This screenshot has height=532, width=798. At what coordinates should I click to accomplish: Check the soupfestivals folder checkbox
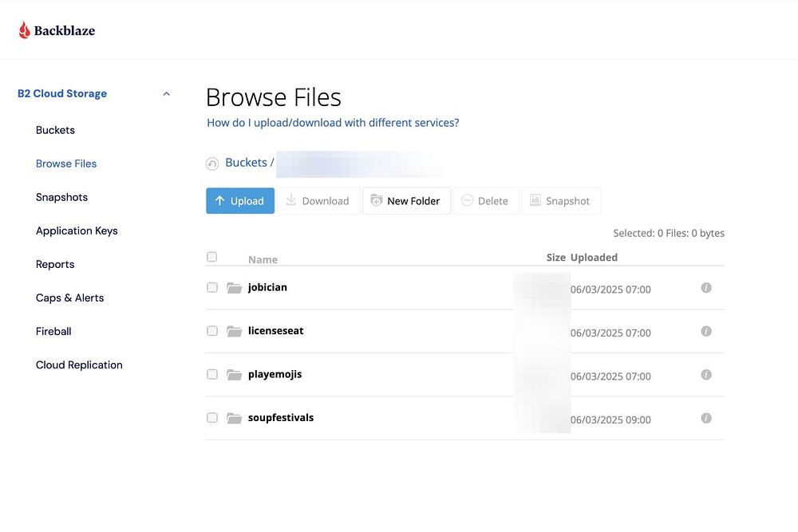[x=212, y=418]
